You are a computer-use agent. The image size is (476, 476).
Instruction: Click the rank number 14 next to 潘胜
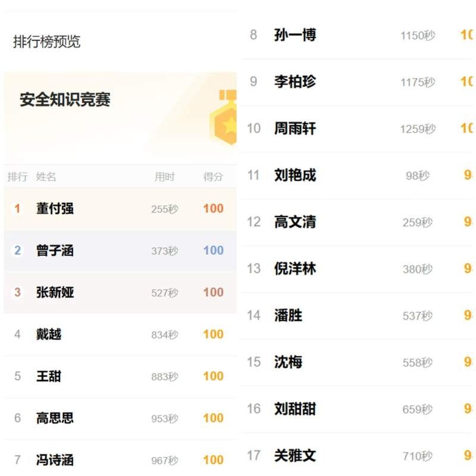(253, 315)
